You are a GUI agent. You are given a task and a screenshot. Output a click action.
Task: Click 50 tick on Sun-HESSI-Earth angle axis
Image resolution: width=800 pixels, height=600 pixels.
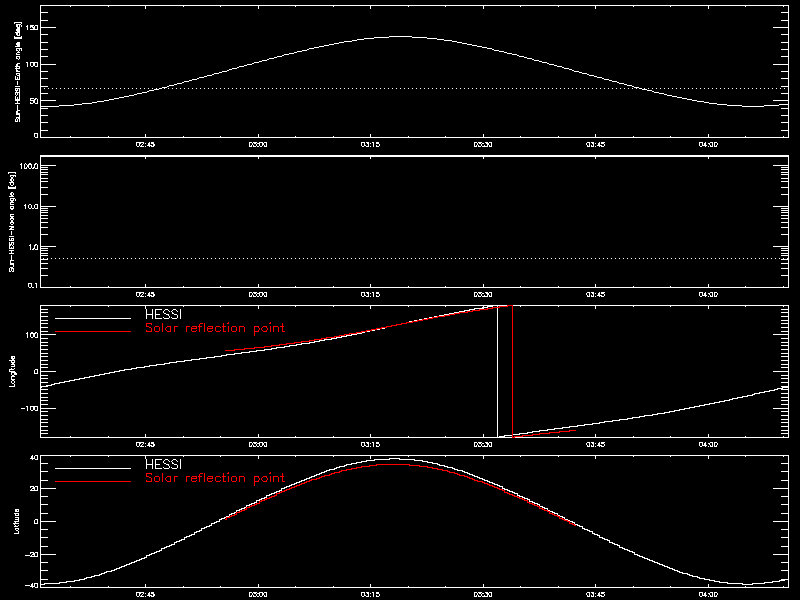coord(34,101)
